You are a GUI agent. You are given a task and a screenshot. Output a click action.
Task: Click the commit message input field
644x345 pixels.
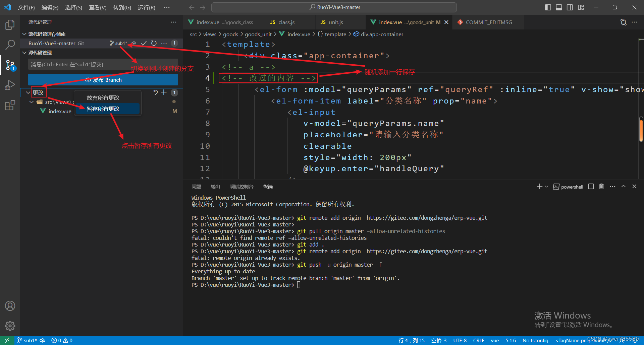pos(103,64)
